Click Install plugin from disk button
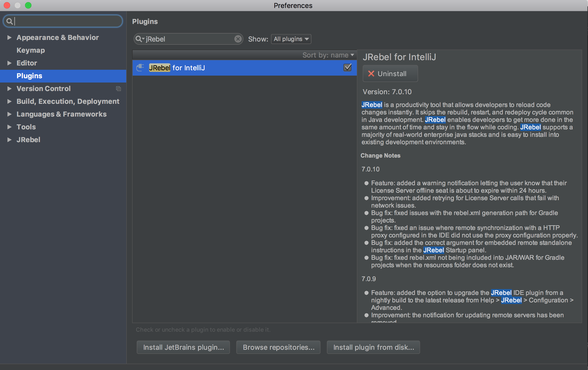Image resolution: width=588 pixels, height=370 pixels. pos(373,347)
